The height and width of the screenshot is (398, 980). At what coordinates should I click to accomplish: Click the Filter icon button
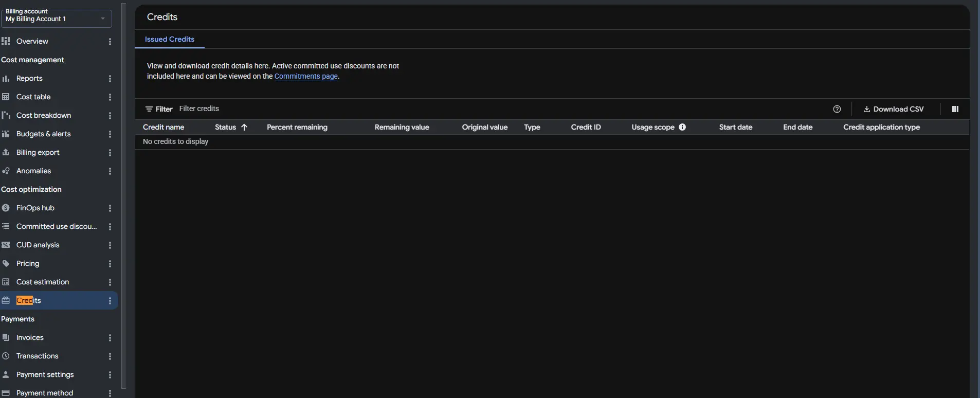click(149, 109)
